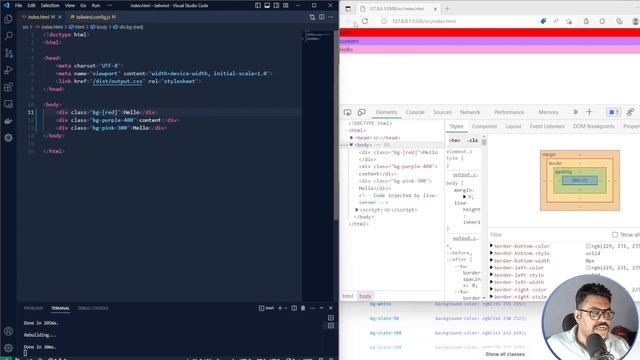Open the browser read aloud icon
The height and width of the screenshot is (360, 640).
[556, 21]
